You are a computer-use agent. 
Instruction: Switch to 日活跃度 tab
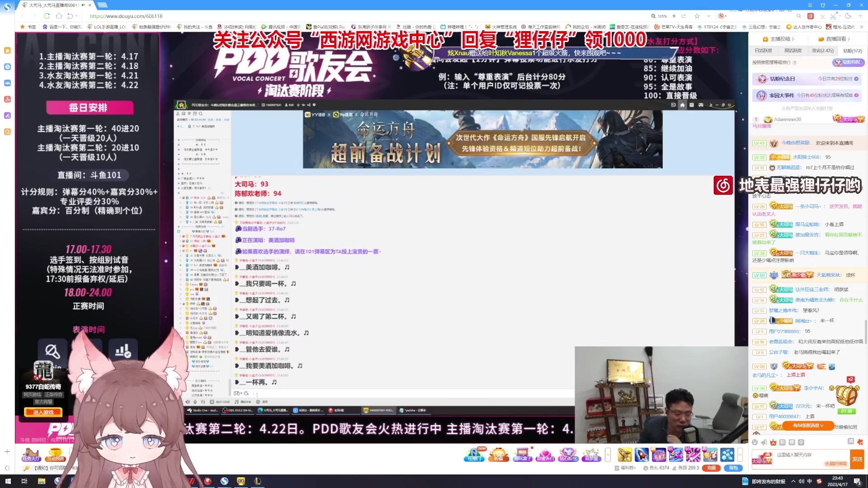point(763,51)
